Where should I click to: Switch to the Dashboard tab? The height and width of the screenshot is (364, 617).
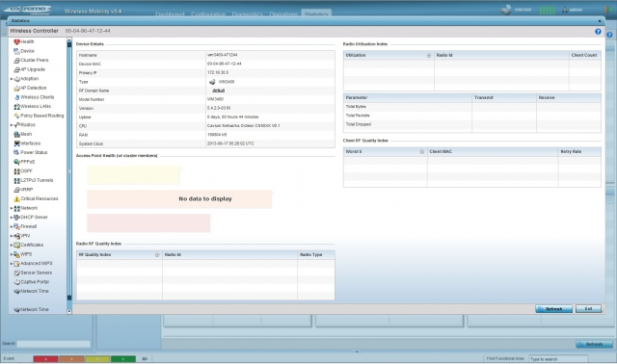click(x=170, y=14)
